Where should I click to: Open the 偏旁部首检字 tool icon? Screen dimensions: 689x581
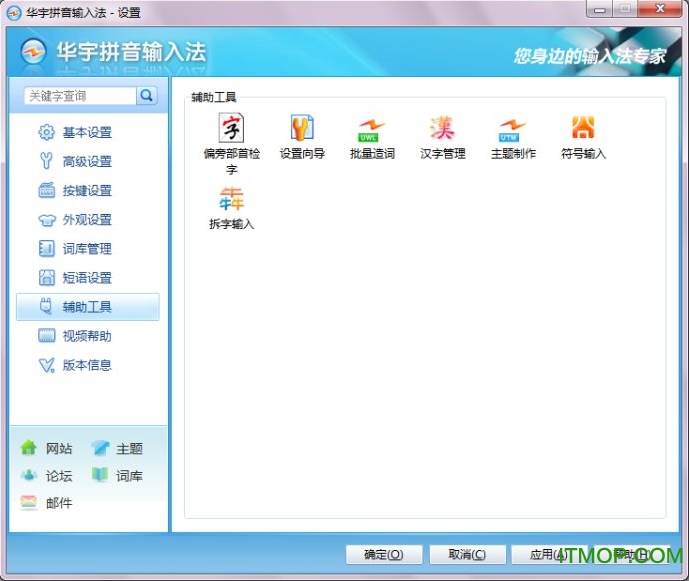pyautogui.click(x=231, y=127)
